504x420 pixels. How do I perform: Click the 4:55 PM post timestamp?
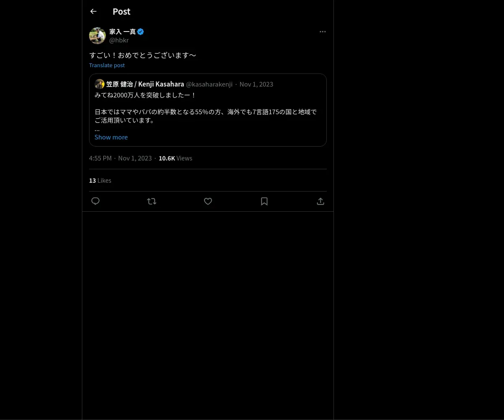pos(100,158)
